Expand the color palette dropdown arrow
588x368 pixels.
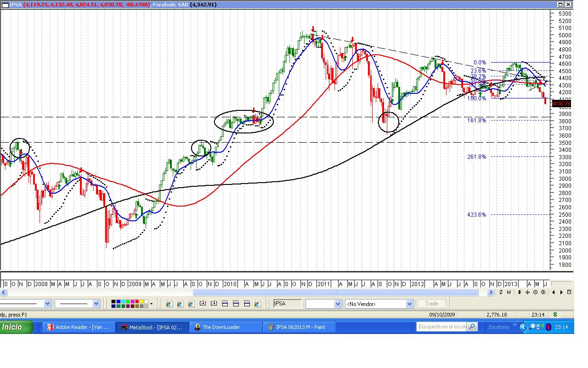coord(151,304)
